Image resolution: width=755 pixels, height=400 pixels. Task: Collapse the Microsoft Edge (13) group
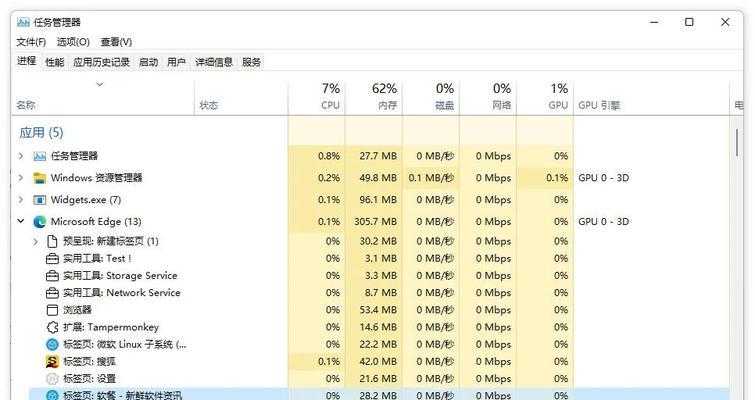(x=21, y=221)
